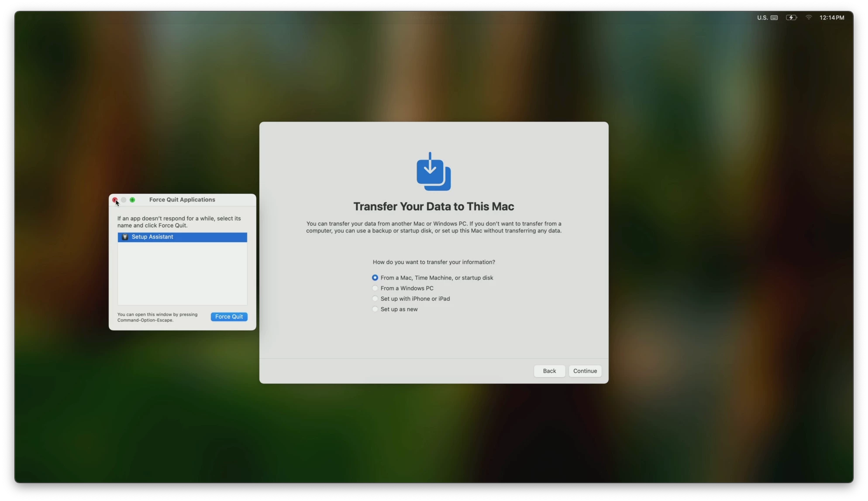Click the blue data transfer icon
868x501 pixels.
tap(434, 171)
